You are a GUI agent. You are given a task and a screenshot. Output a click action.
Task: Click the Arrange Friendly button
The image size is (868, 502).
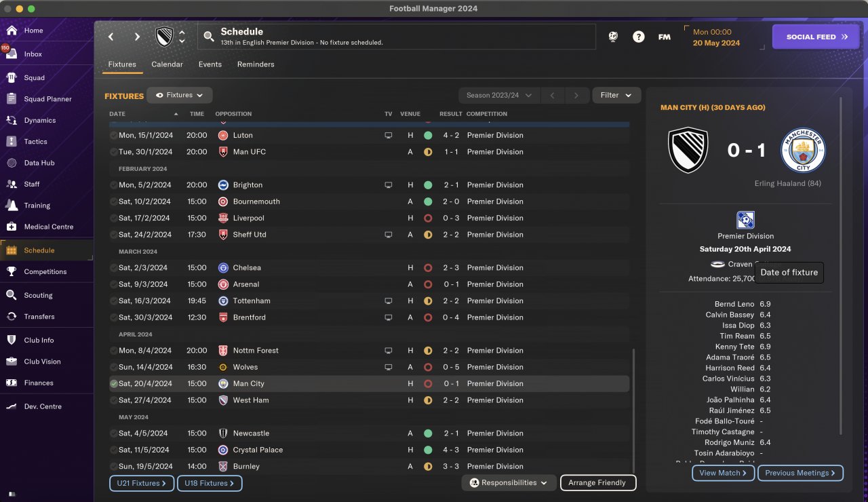coord(598,483)
